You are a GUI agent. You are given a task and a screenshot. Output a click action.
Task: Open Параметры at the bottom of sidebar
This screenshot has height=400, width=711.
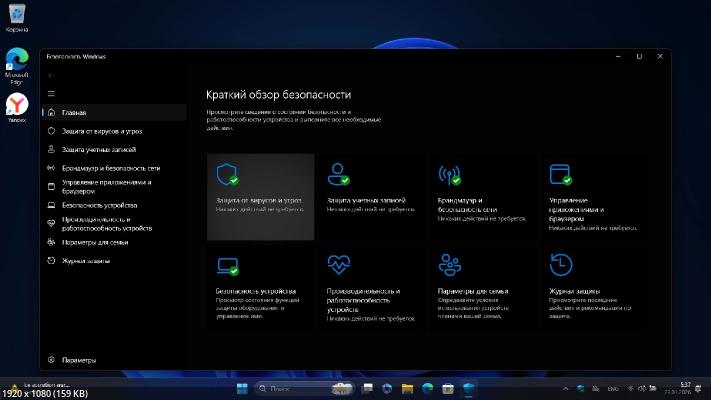pyautogui.click(x=78, y=360)
